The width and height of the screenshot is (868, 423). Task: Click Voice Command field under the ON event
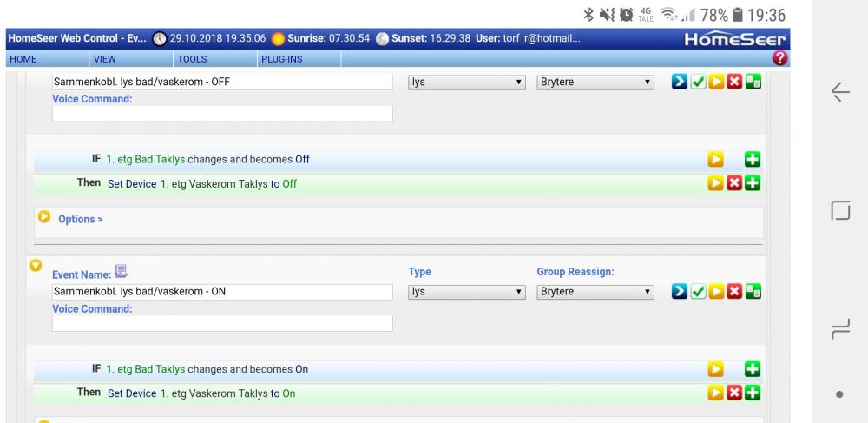[222, 323]
